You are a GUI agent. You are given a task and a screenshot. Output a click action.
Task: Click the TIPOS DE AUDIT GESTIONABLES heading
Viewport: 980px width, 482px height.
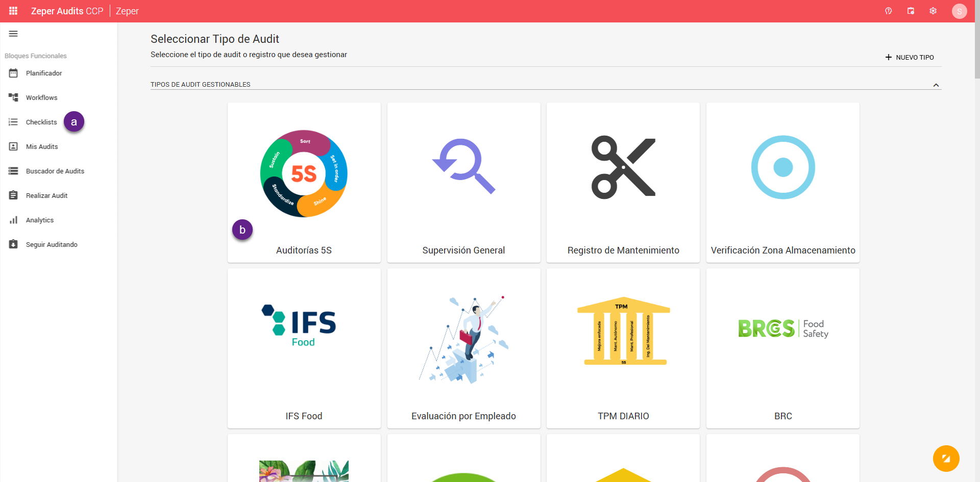point(200,85)
